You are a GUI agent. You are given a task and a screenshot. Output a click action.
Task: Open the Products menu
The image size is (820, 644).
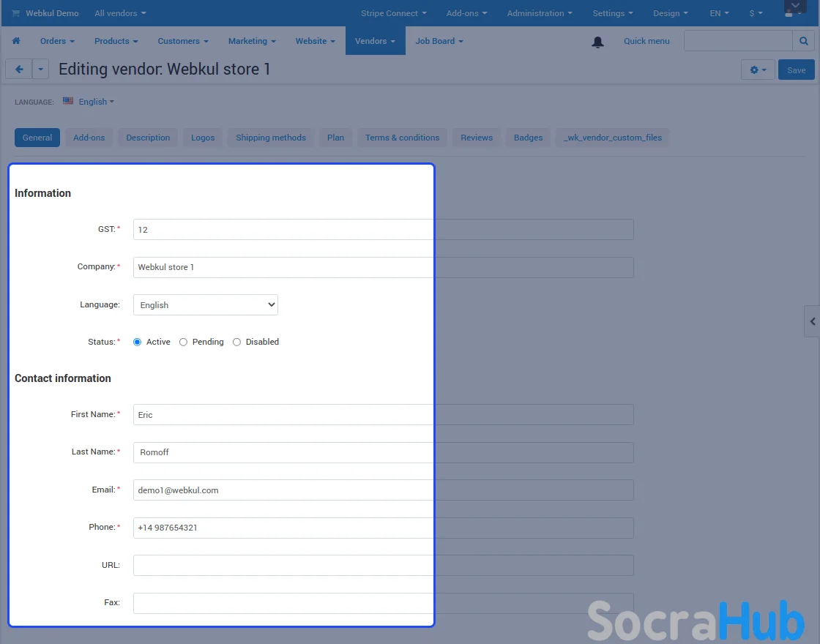pos(116,41)
